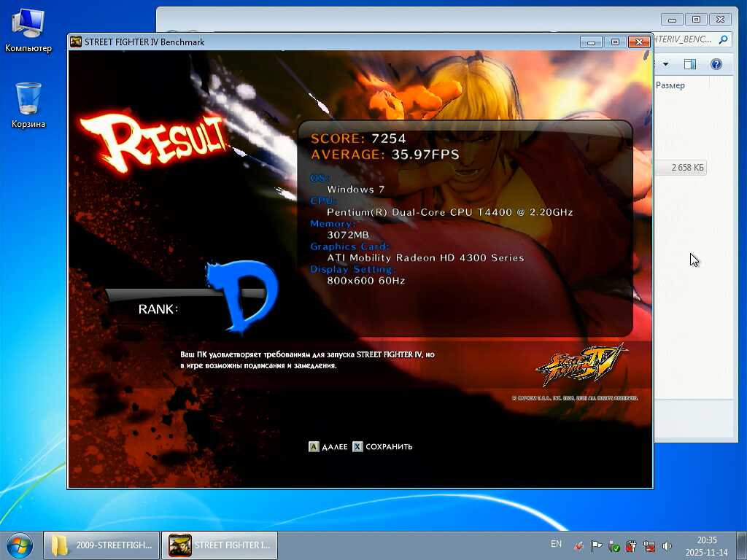The height and width of the screenshot is (560, 747).
Task: Open the Action Center flag icon
Action: 596,546
